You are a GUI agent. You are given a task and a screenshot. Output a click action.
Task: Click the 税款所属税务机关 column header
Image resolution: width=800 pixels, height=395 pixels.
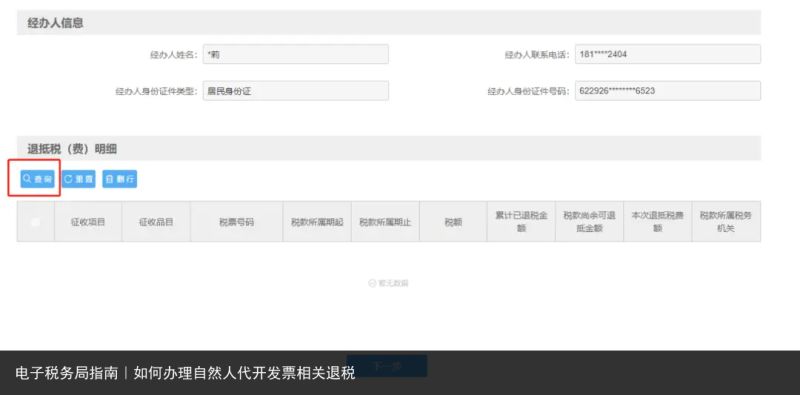coord(726,222)
